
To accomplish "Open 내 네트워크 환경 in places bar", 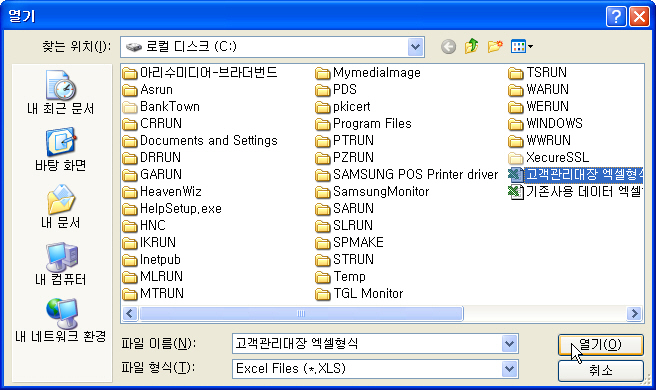I will [61, 321].
